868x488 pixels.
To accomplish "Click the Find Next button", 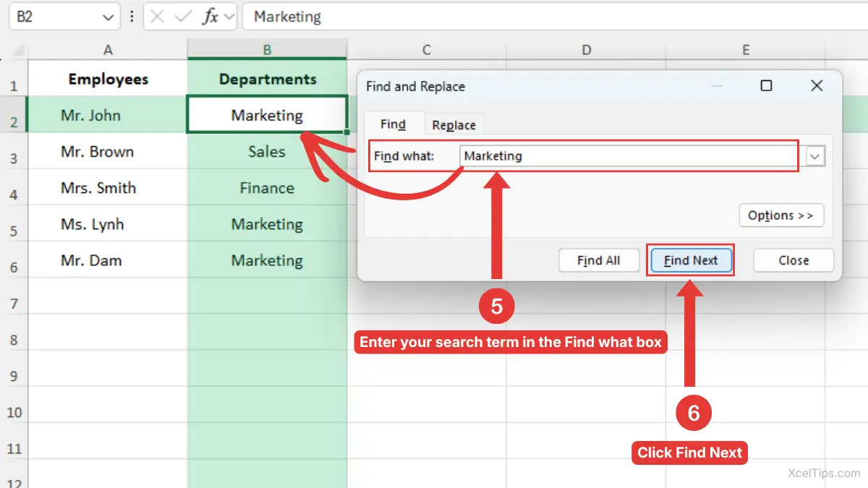I will (691, 261).
